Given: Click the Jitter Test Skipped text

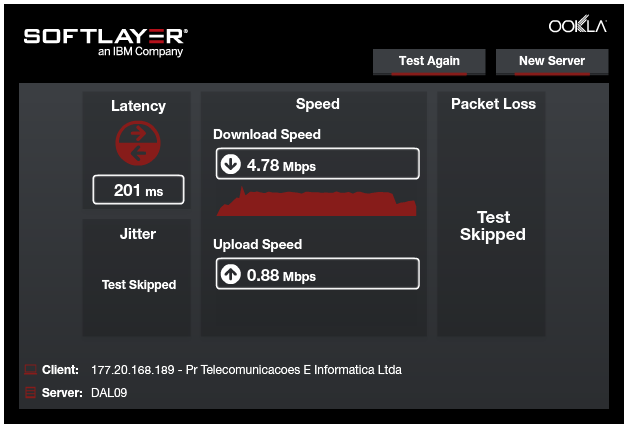Looking at the screenshot, I should pos(139,285).
